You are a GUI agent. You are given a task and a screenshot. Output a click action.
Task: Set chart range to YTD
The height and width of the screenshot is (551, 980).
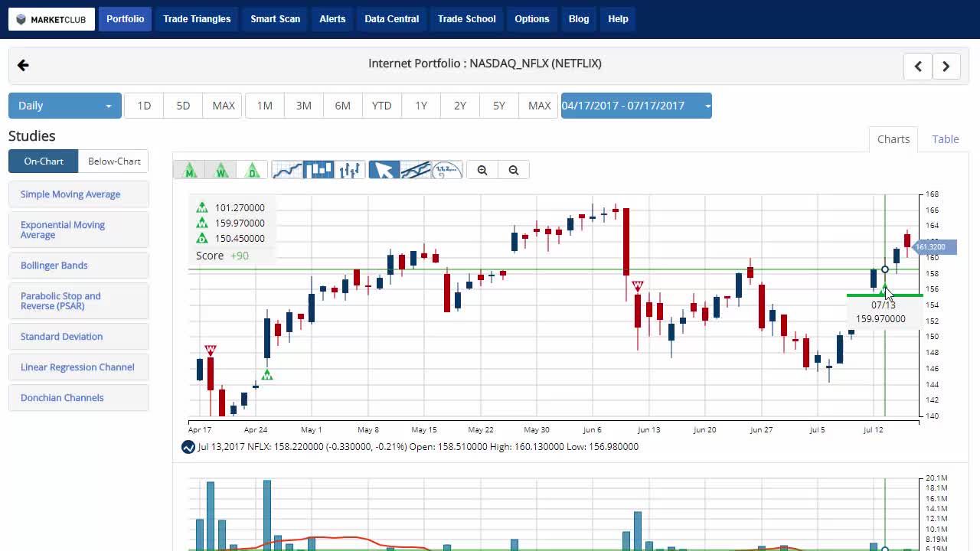tap(382, 106)
